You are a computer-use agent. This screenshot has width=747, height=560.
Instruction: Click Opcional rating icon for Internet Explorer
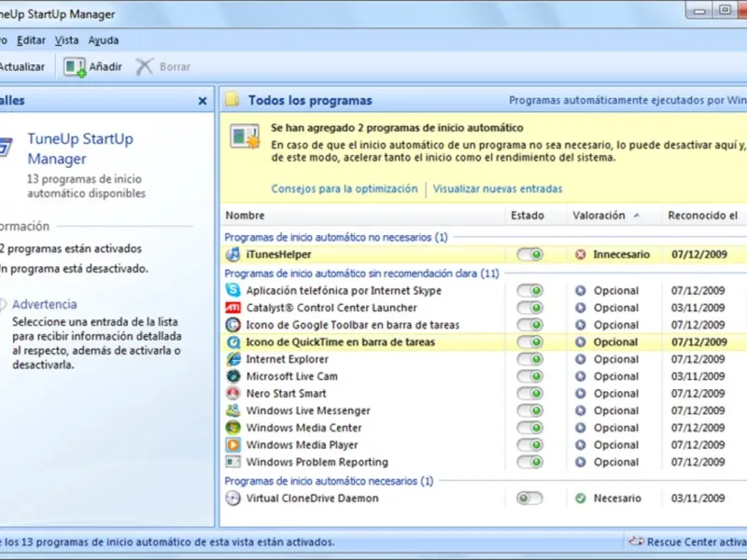click(580, 359)
